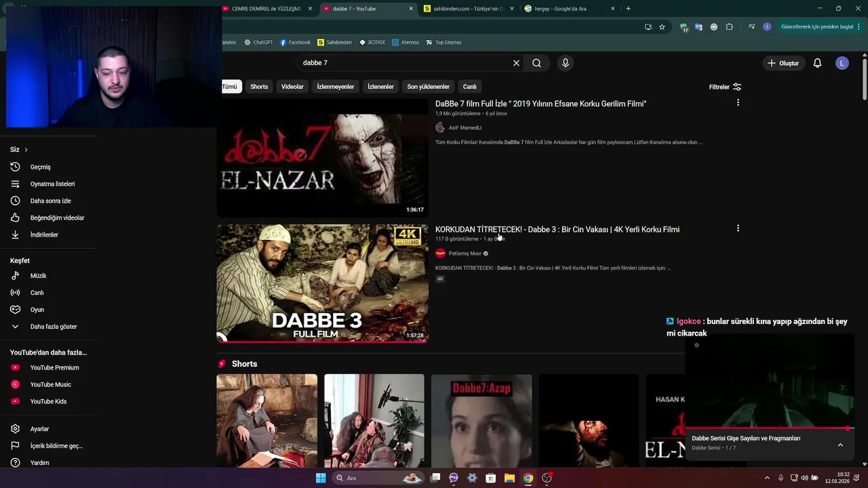The height and width of the screenshot is (488, 868).
Task: Expand the Siz section chevron
Action: coord(26,149)
